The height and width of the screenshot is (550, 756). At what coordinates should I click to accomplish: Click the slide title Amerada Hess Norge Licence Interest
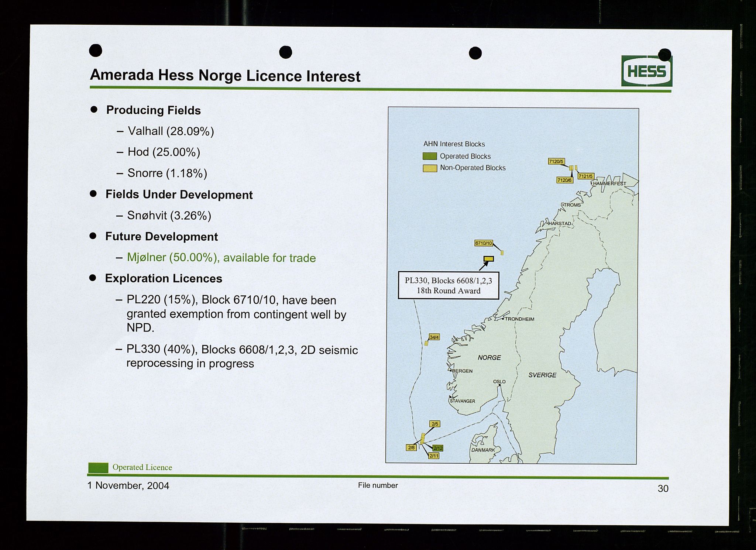pyautogui.click(x=225, y=75)
